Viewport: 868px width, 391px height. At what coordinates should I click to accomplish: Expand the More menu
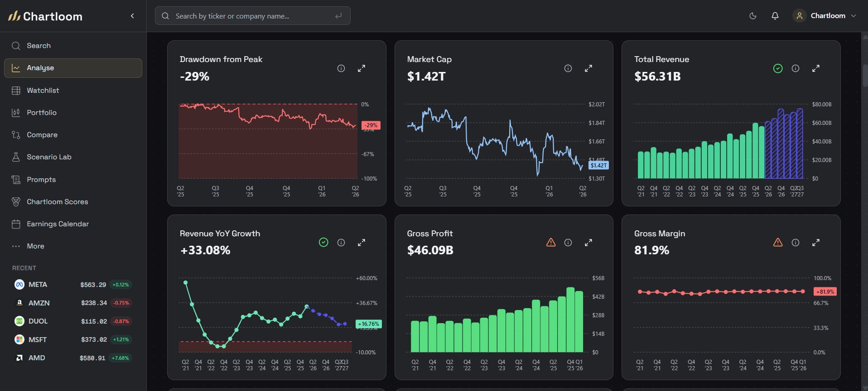tap(73, 246)
